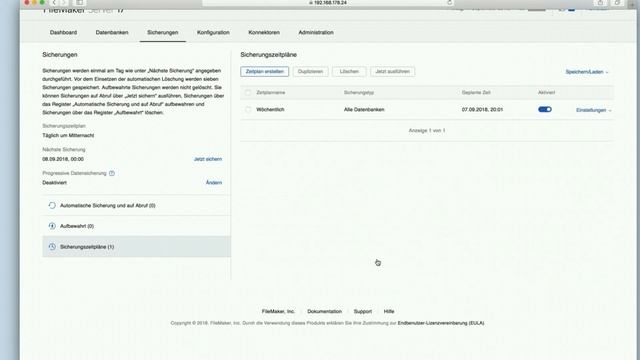Click the Löschen button
640x360 pixels.
(349, 71)
